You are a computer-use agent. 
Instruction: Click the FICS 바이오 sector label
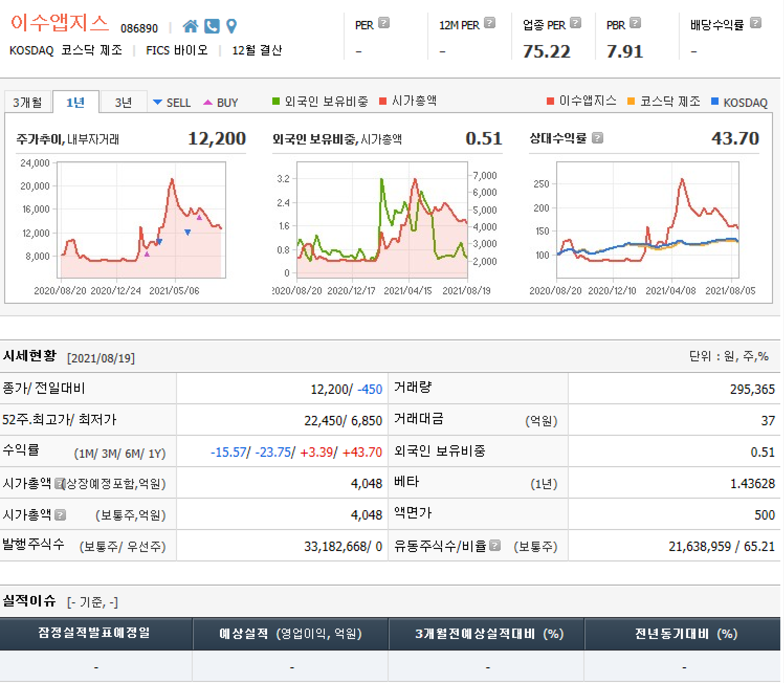[176, 50]
